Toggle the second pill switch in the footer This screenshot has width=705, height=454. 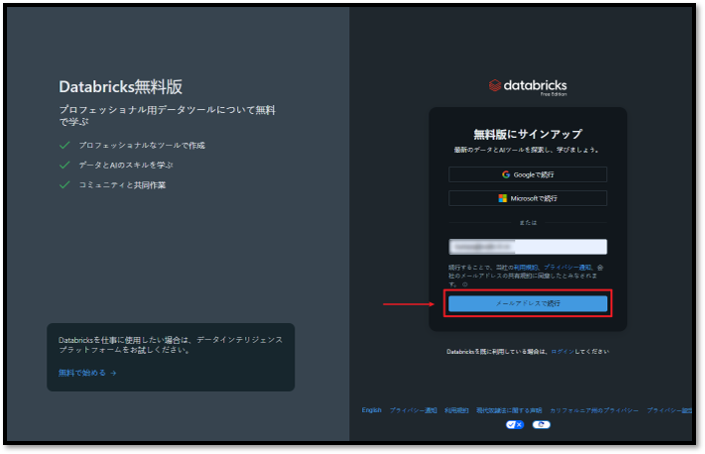(x=541, y=424)
